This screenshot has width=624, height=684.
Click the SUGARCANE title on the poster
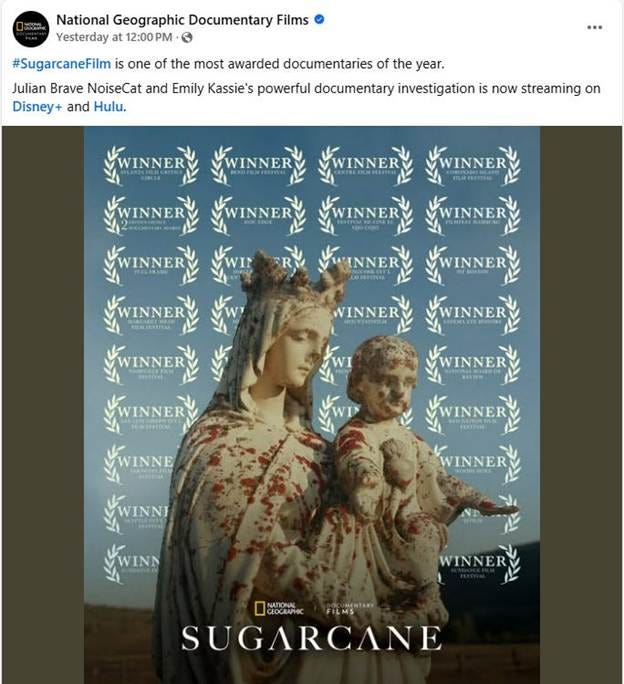[311, 638]
